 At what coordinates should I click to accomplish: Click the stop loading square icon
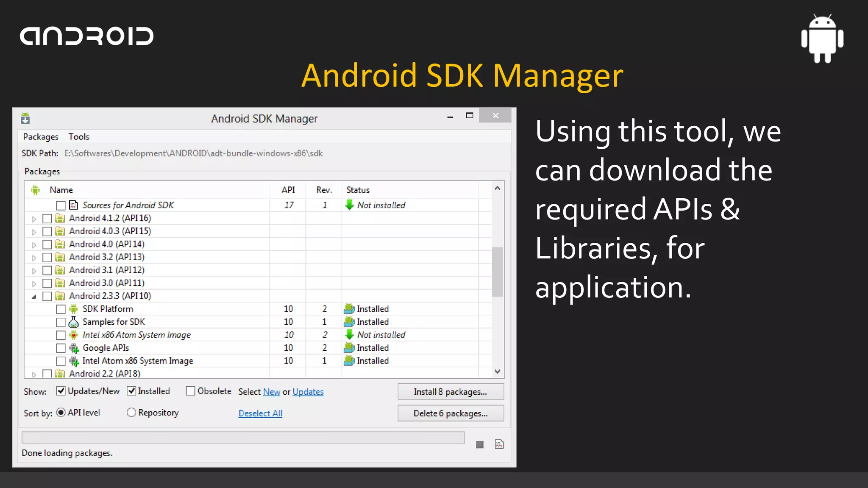coord(480,444)
